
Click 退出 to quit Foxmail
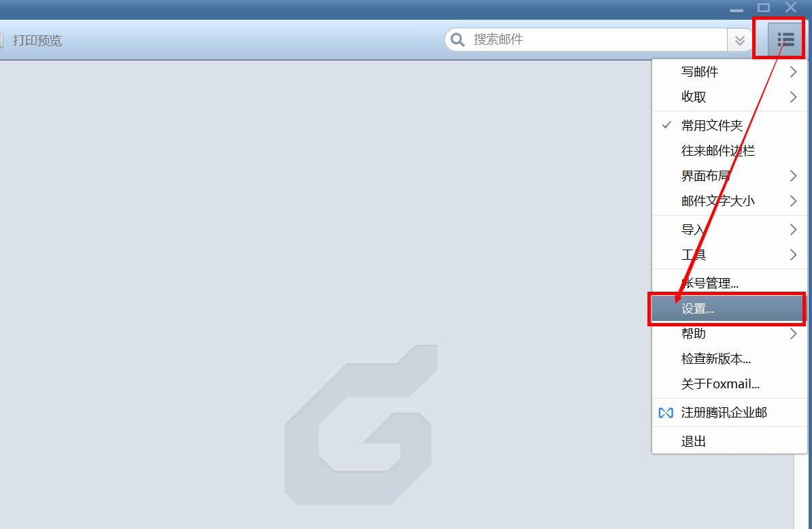[x=729, y=441]
